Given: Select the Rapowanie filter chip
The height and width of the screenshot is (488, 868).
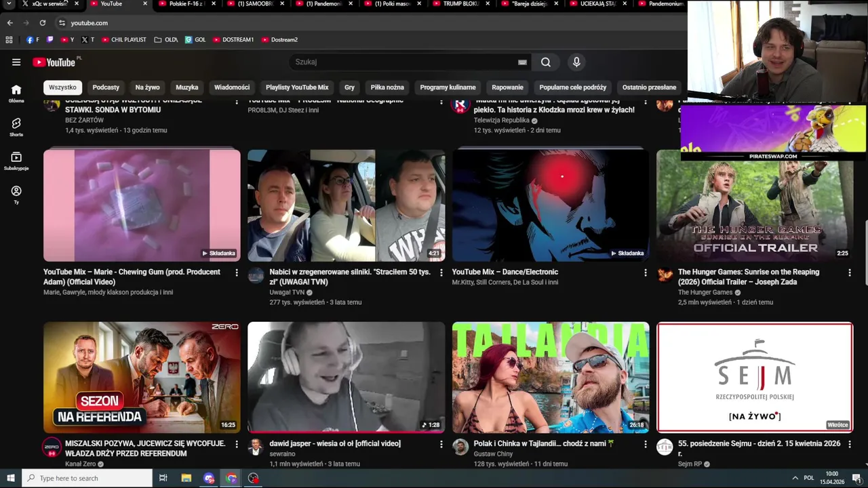Looking at the screenshot, I should [x=507, y=87].
